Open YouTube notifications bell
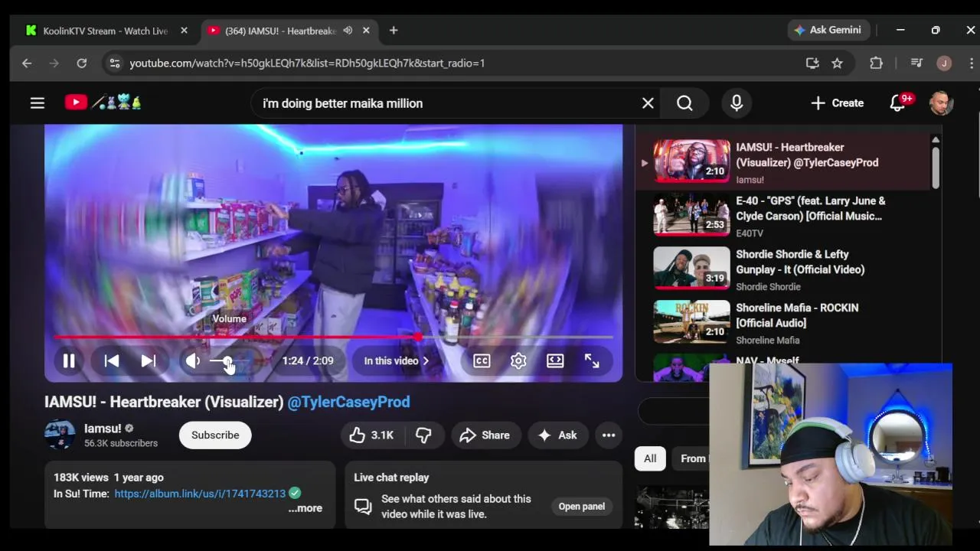This screenshot has height=551, width=980. [x=898, y=103]
